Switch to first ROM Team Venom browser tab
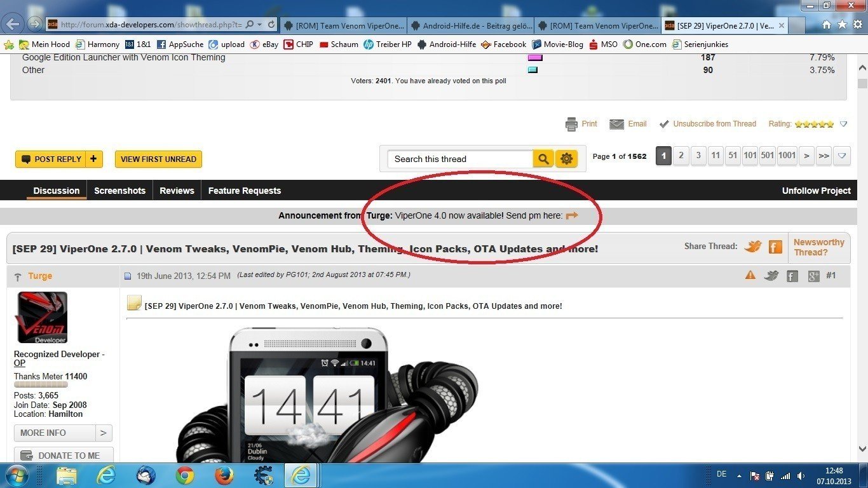 (x=343, y=25)
